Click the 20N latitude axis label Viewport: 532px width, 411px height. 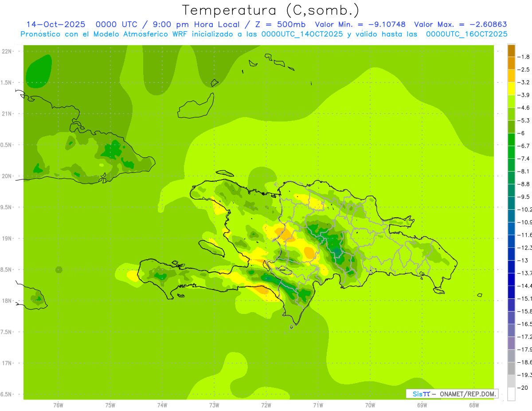click(x=7, y=176)
